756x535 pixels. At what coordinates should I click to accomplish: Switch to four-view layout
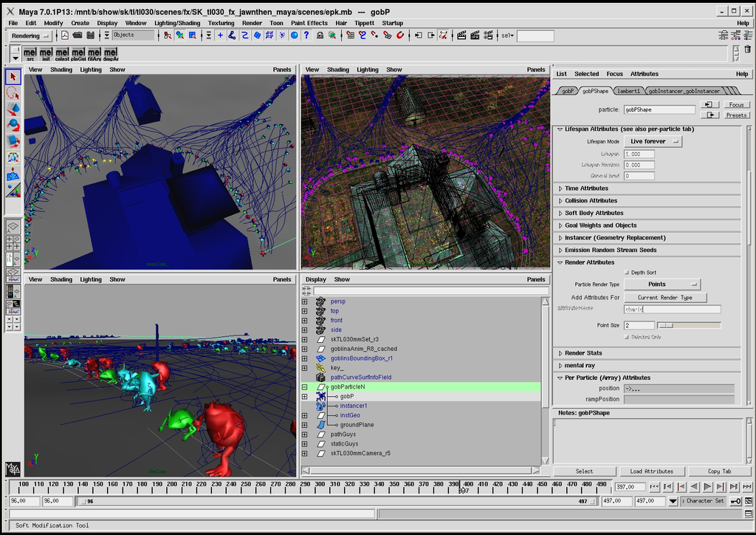pos(13,242)
